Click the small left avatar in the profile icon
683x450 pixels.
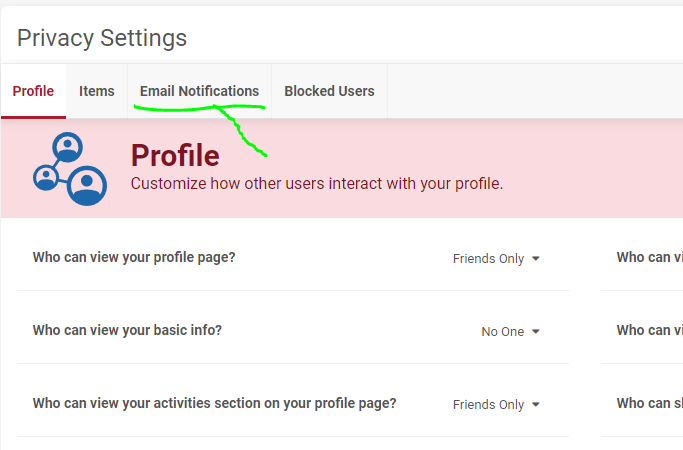coord(46,178)
